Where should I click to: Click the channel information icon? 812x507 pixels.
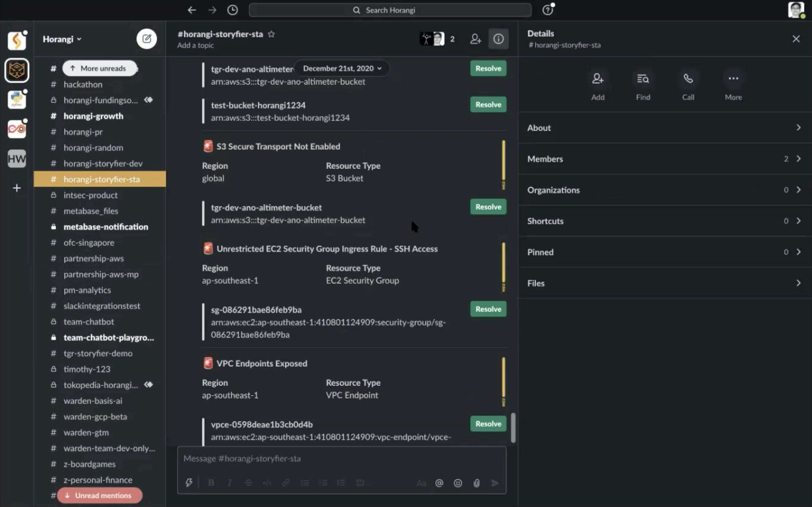(499, 38)
